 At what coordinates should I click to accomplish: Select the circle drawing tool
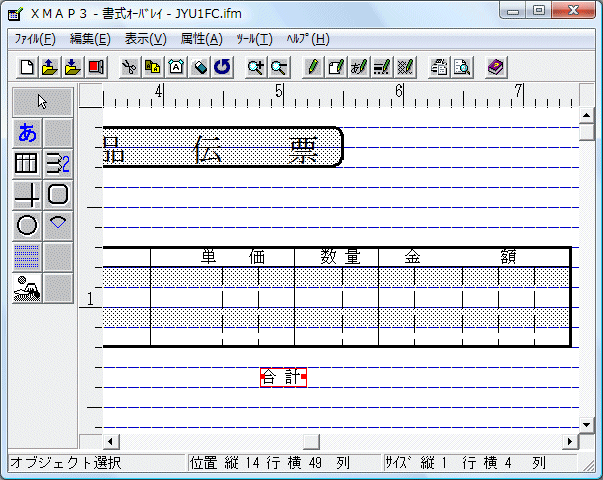tap(27, 225)
